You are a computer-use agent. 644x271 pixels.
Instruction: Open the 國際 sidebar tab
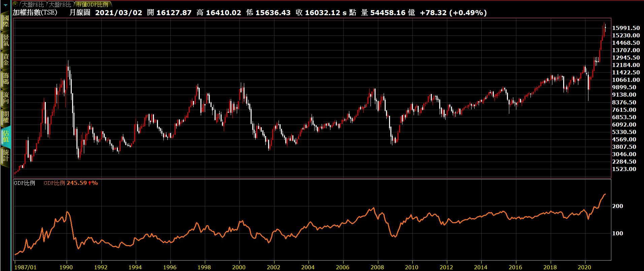tap(6, 21)
